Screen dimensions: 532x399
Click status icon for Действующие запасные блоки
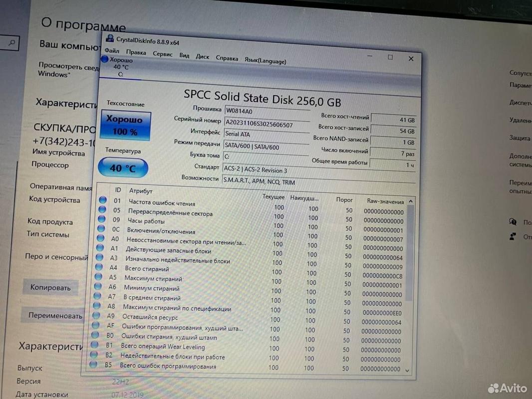(x=100, y=247)
